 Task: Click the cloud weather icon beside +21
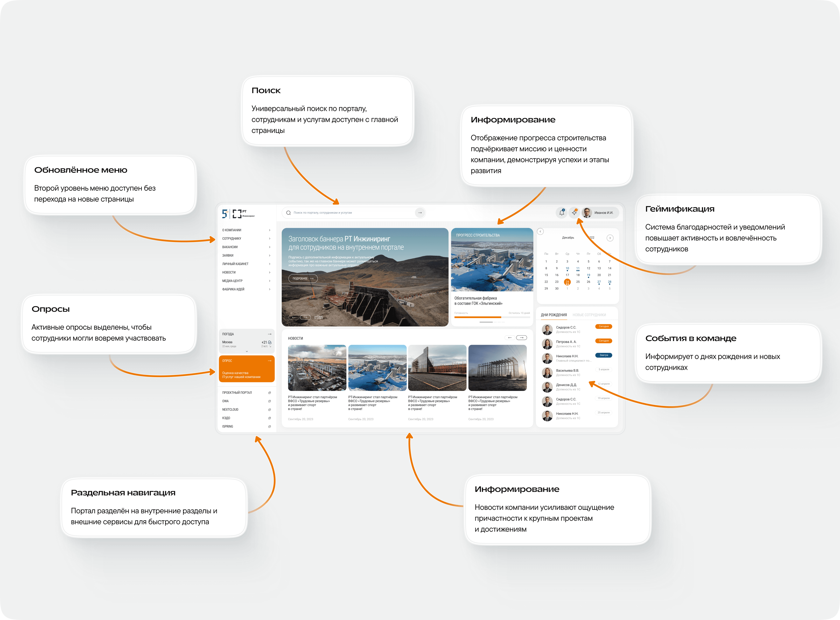pyautogui.click(x=270, y=342)
